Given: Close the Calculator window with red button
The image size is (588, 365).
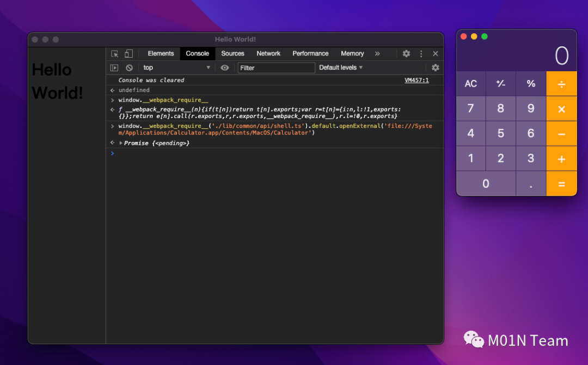Looking at the screenshot, I should 463,36.
